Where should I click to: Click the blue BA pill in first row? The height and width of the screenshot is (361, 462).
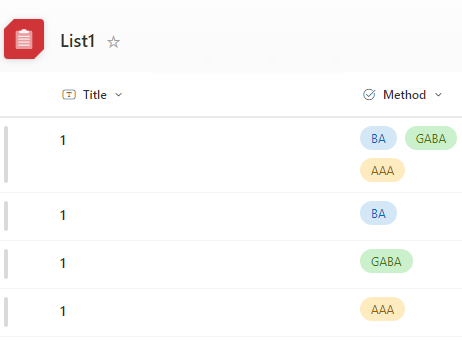[378, 138]
